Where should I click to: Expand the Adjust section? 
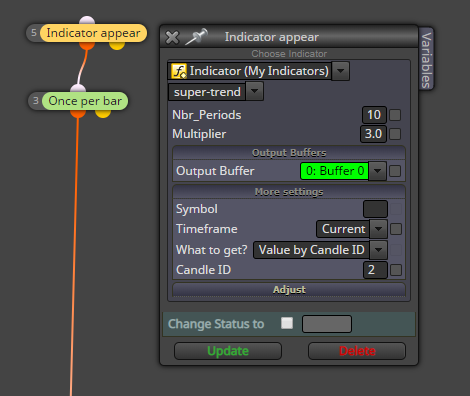coord(289,290)
